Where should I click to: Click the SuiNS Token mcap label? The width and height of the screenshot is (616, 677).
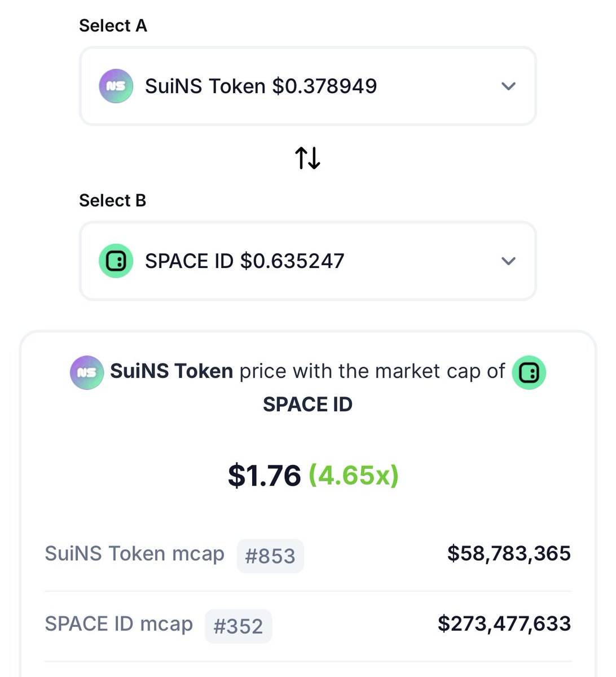[x=134, y=553]
